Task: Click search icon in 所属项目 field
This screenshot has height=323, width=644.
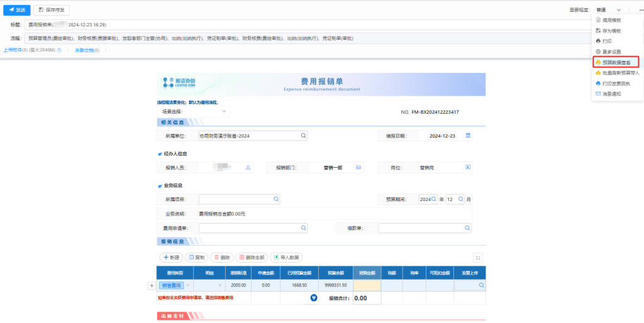Action: [275, 199]
